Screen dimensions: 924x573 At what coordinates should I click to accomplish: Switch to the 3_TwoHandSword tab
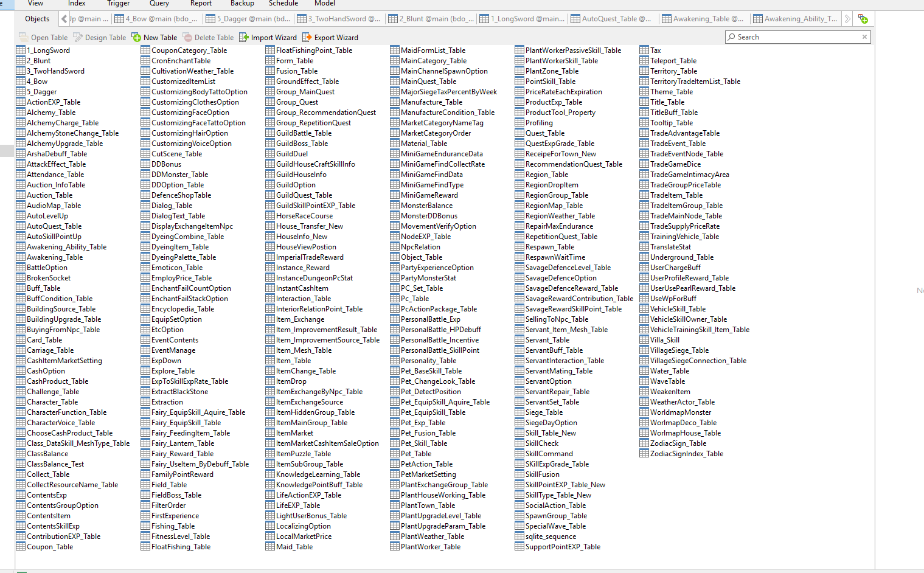click(339, 19)
